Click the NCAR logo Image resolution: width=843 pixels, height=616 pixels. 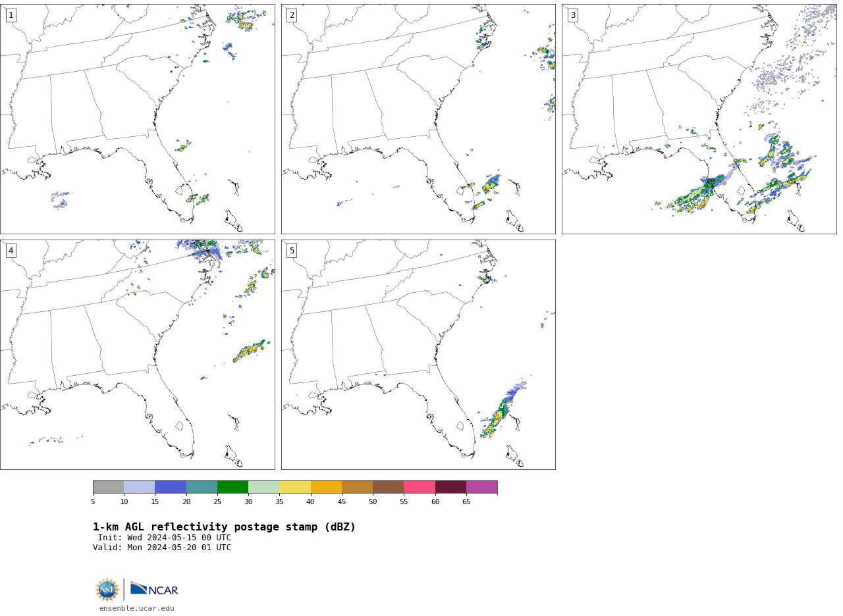[x=154, y=589]
